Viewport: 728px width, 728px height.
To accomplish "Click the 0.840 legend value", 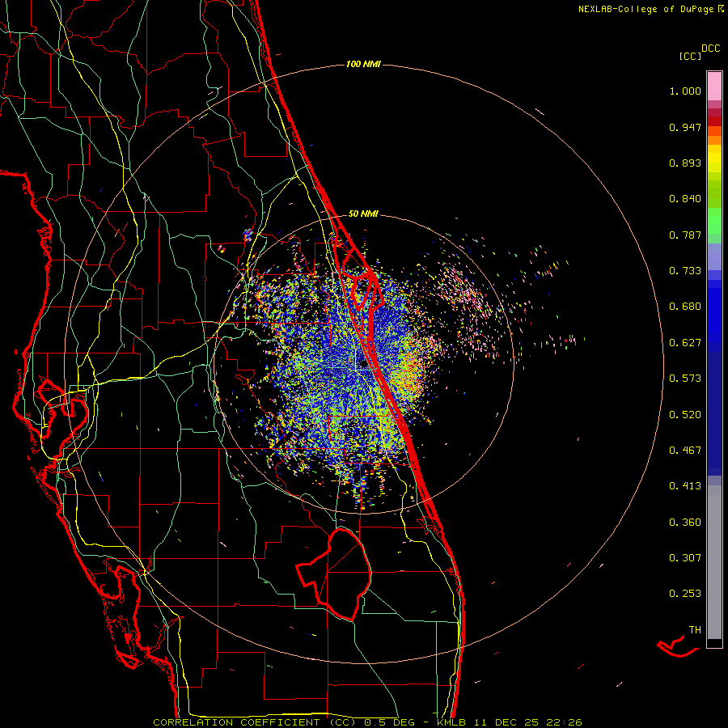I will pyautogui.click(x=685, y=199).
